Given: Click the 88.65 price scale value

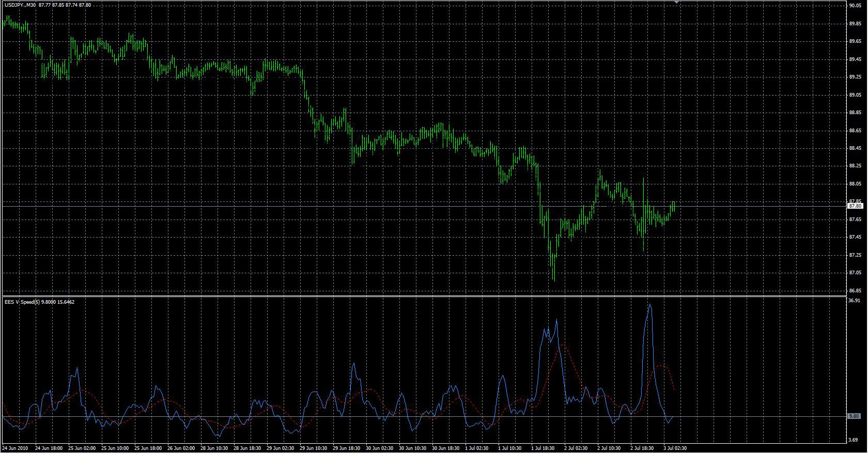Looking at the screenshot, I should (x=855, y=131).
